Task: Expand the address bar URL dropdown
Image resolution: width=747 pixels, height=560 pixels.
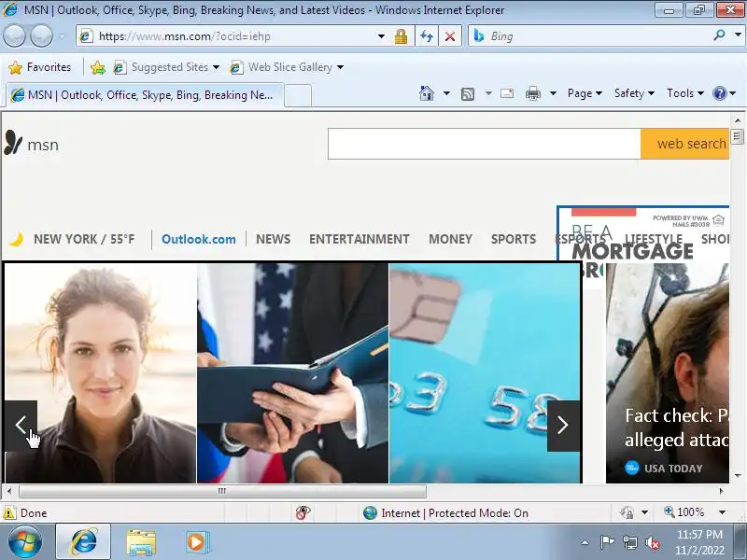Action: [381, 36]
